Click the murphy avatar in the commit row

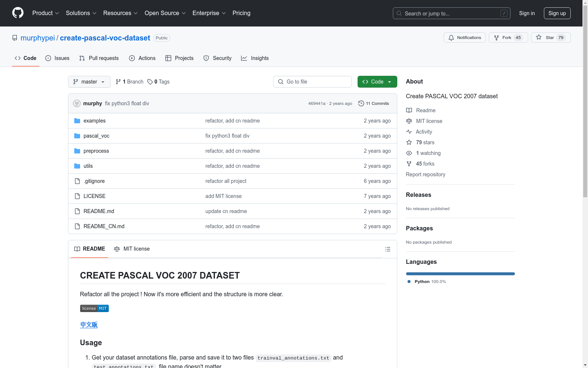pyautogui.click(x=77, y=103)
